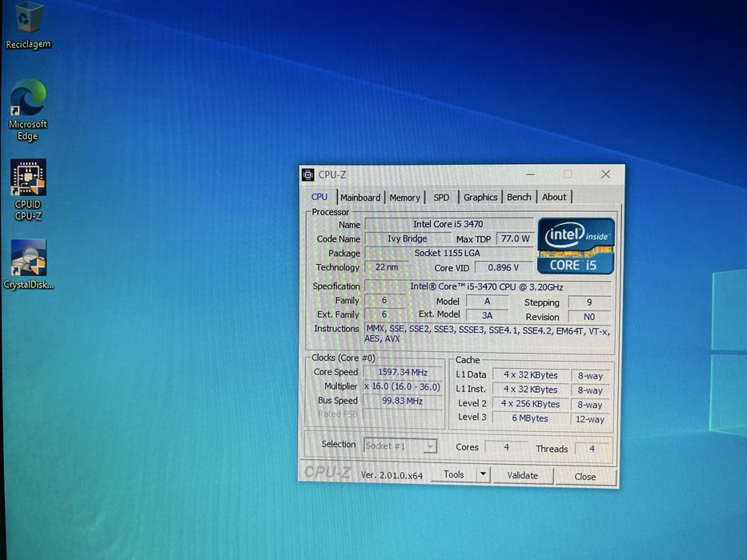747x560 pixels.
Task: Click the Cores count field
Action: (x=507, y=447)
